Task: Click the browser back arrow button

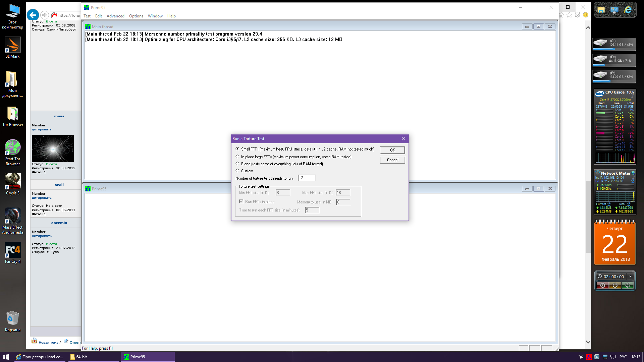Action: [x=33, y=15]
